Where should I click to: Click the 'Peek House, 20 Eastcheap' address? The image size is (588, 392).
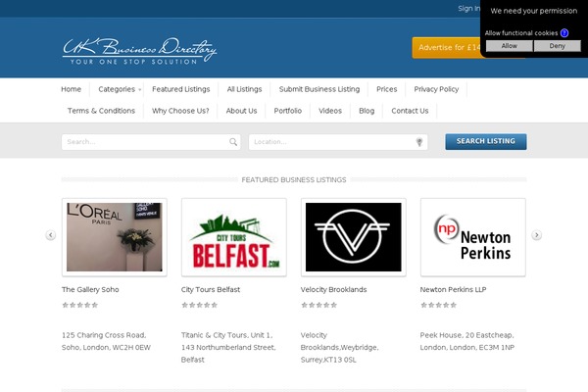click(467, 341)
